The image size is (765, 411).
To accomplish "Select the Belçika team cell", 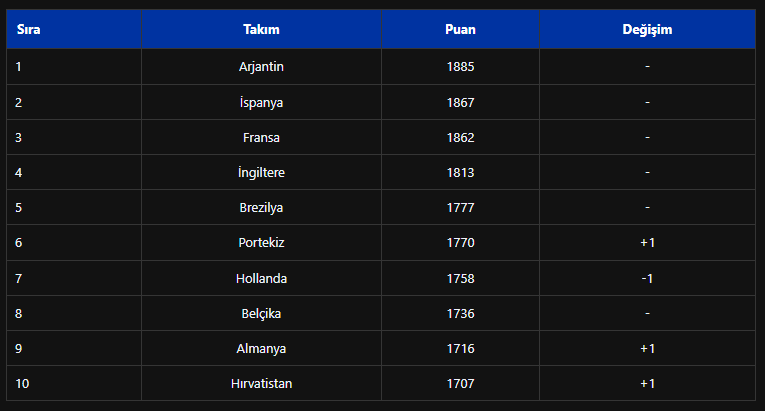I will [262, 314].
